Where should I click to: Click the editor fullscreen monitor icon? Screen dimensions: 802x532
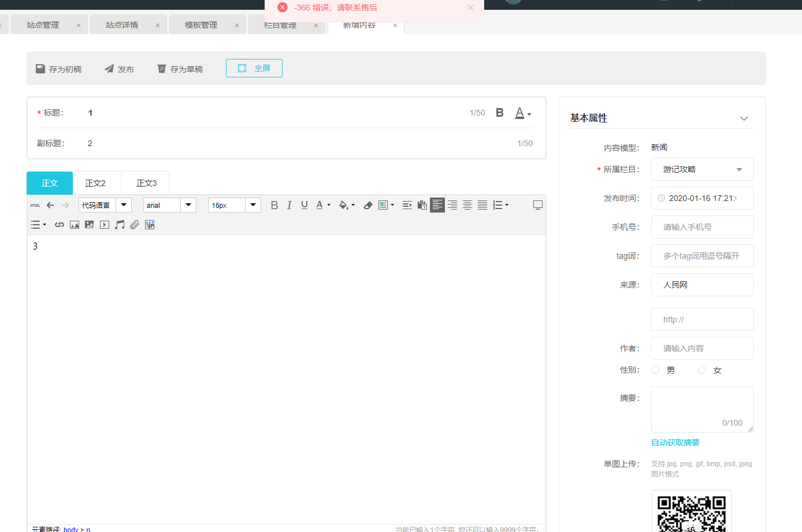tap(537, 205)
